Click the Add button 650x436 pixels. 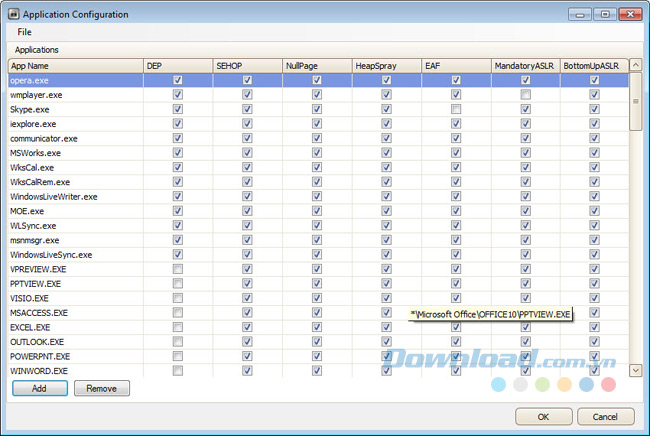(40, 388)
